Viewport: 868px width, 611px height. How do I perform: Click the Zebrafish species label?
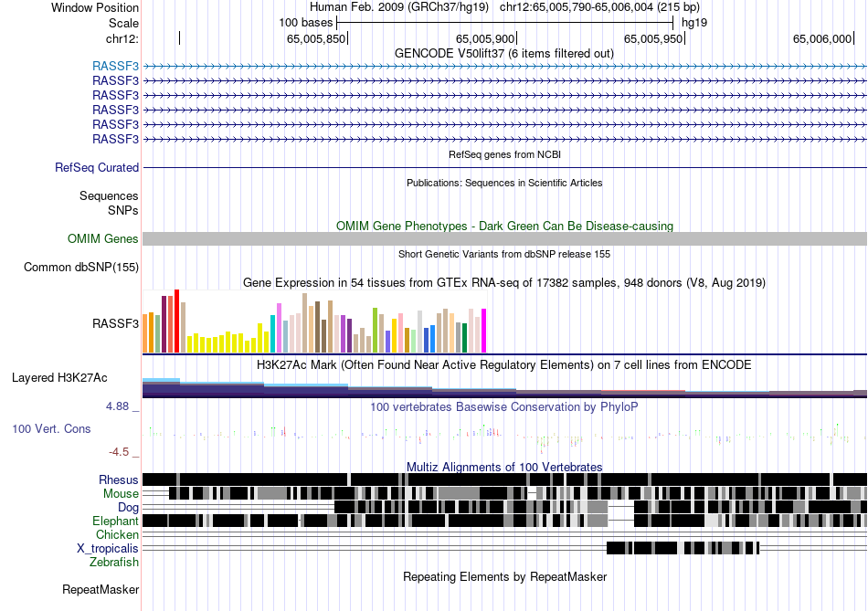[x=114, y=563]
